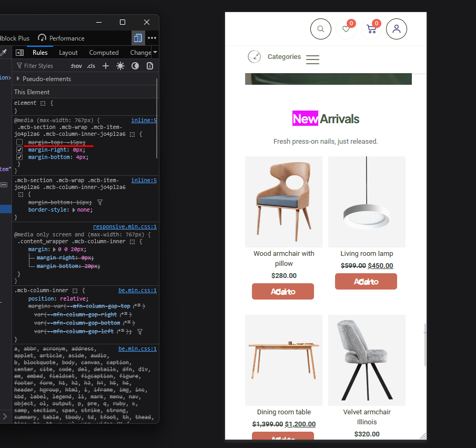Click the user account icon
The width and height of the screenshot is (476, 448).
click(x=397, y=29)
